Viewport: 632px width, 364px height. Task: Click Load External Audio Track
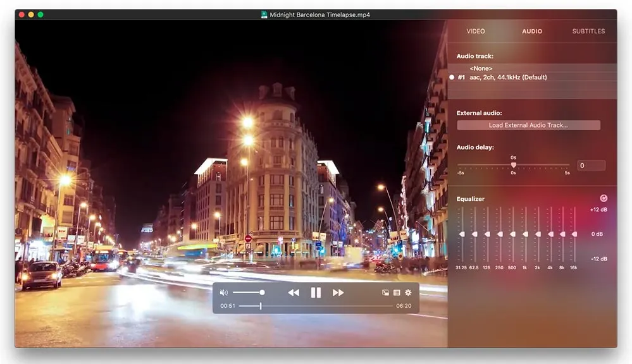click(530, 125)
